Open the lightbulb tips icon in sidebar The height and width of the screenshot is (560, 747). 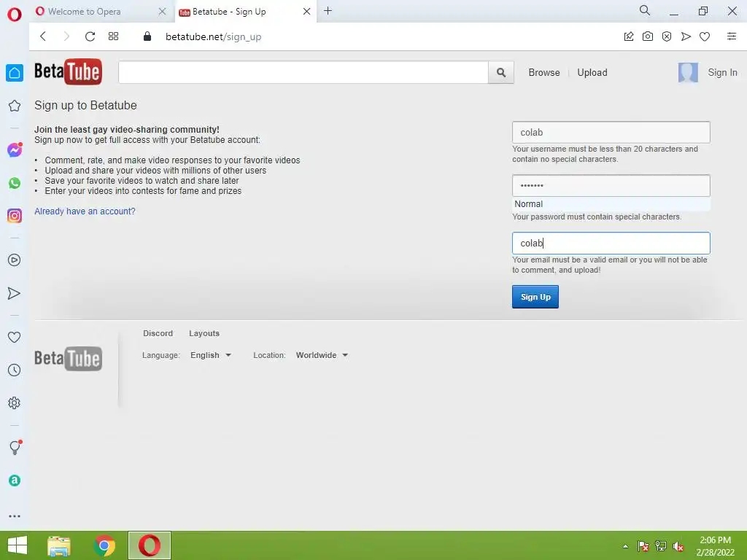[15, 447]
